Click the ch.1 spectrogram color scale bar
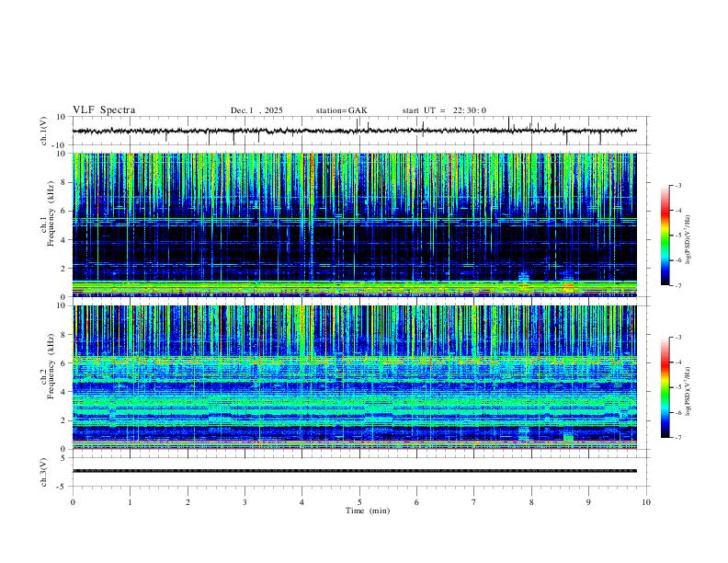 click(x=665, y=236)
